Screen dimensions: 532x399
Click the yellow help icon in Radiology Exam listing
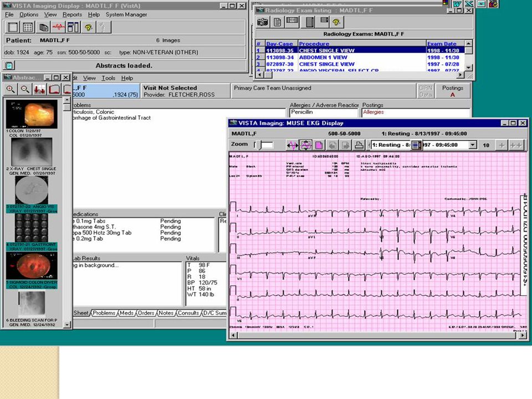click(x=336, y=22)
